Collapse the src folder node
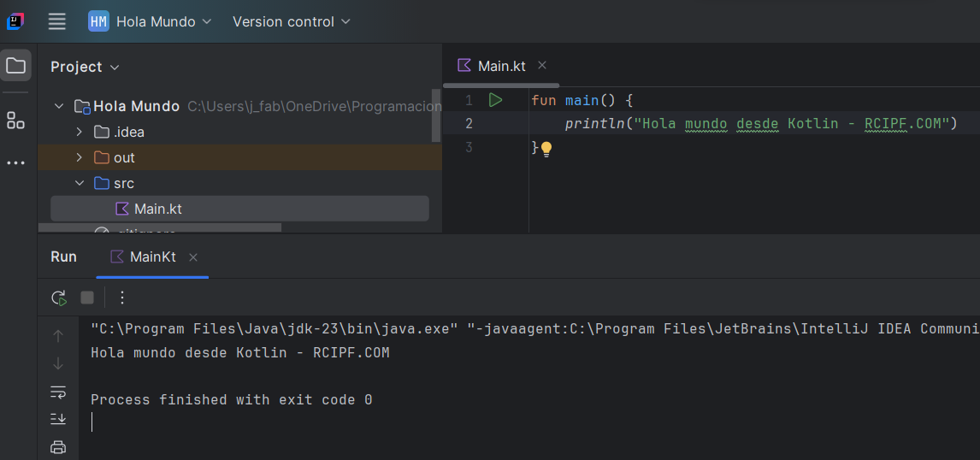The width and height of the screenshot is (980, 460). 80,183
